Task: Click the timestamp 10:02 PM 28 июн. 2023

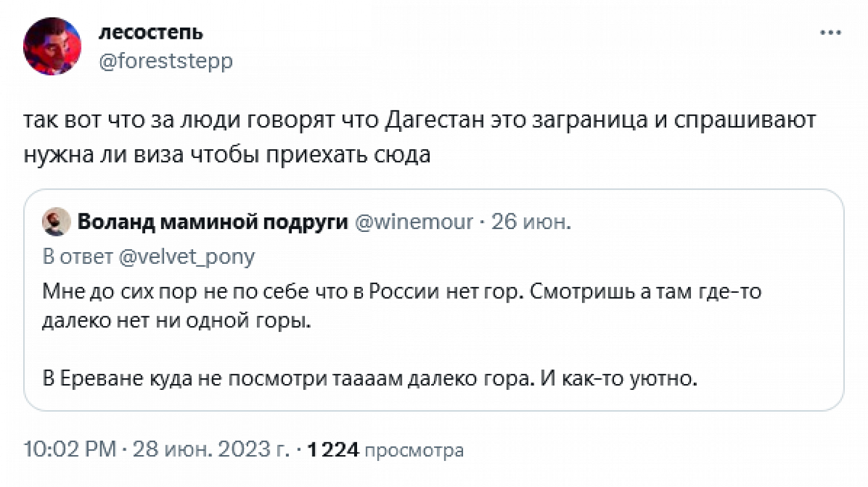Action: point(156,449)
